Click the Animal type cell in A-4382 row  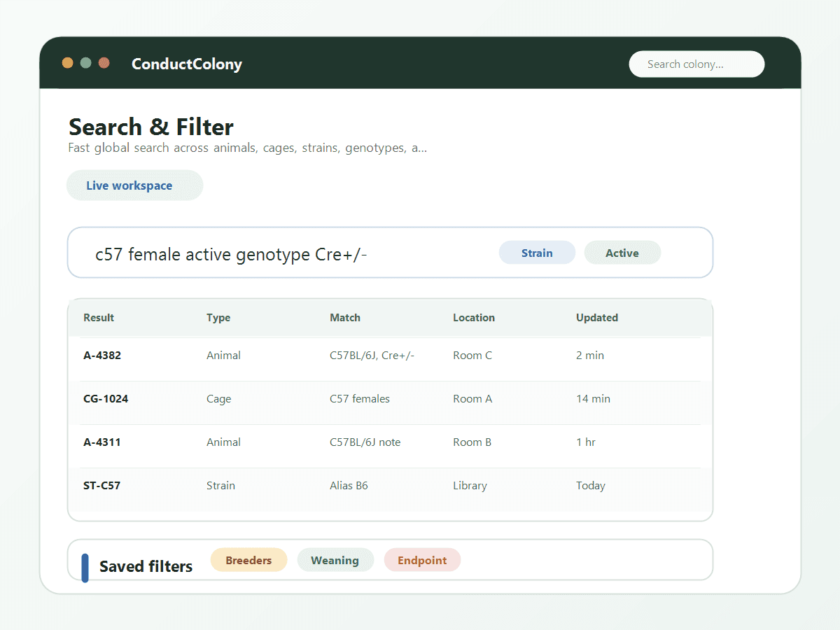click(x=223, y=355)
